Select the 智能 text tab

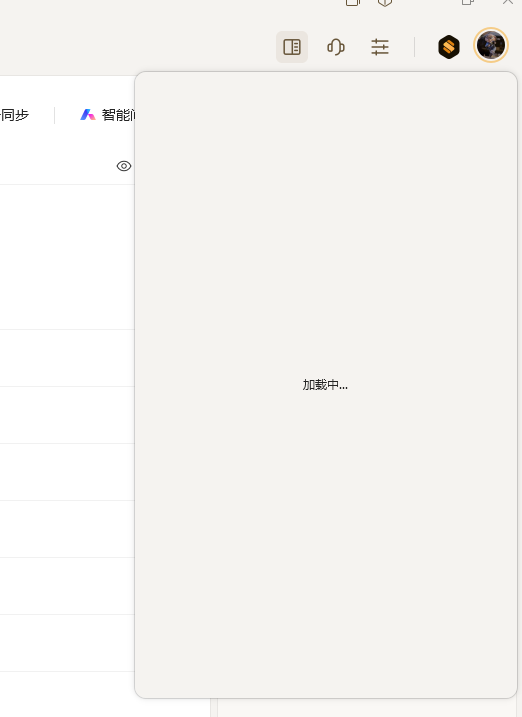coord(118,115)
